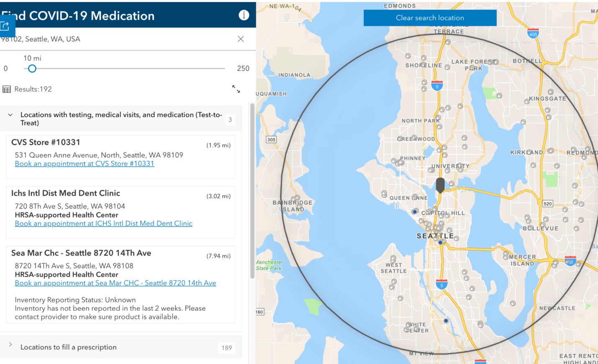Click the share icon at top left
Image resolution: width=598 pixels, height=364 pixels.
(5, 26)
